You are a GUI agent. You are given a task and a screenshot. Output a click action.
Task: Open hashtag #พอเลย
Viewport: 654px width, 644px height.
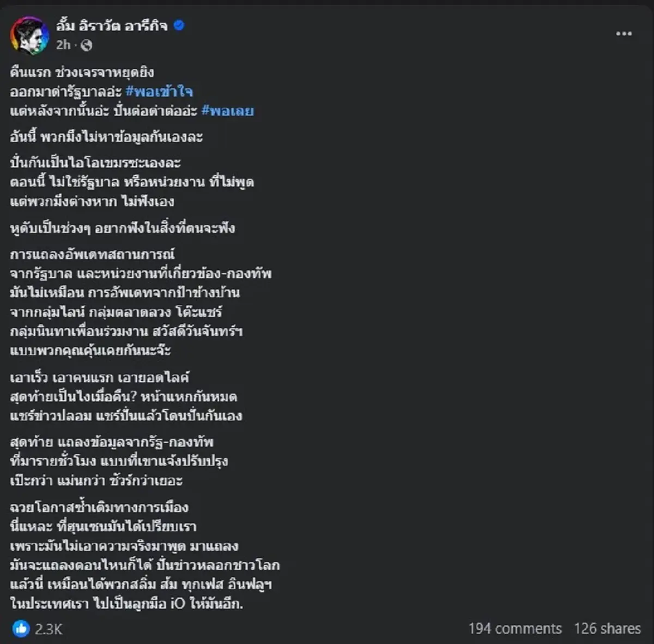tap(228, 111)
